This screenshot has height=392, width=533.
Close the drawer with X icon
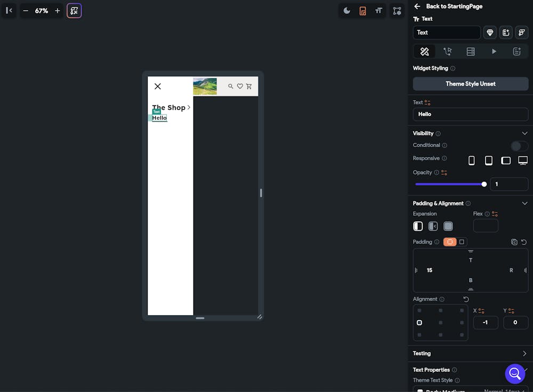[x=158, y=86]
